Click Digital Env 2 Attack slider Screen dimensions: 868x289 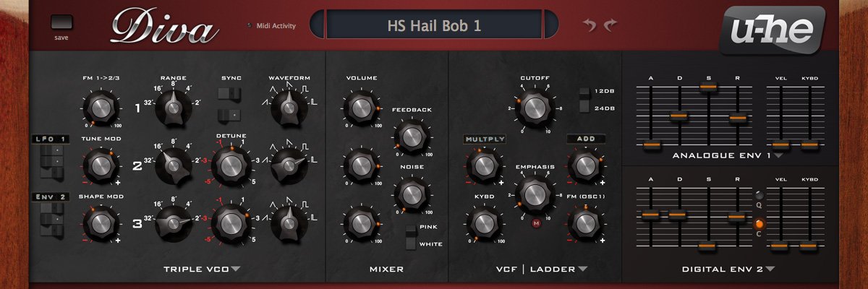[x=650, y=215]
